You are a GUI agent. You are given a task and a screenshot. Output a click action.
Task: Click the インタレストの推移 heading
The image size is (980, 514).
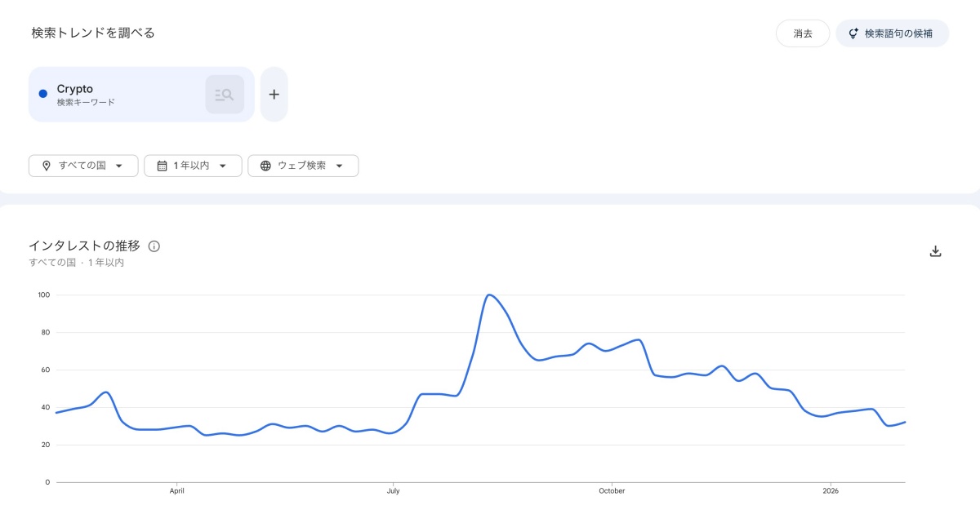coord(84,245)
